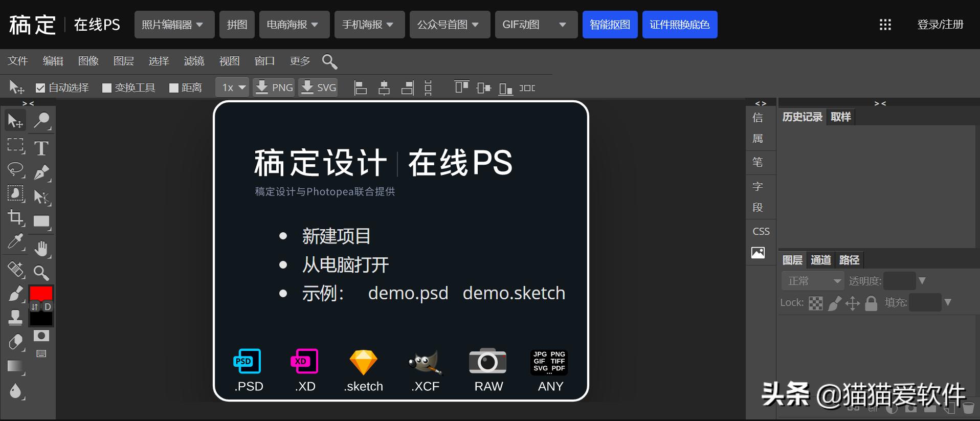Click the 登录/注册 link
Screen dimensions: 980x421
[940, 25]
